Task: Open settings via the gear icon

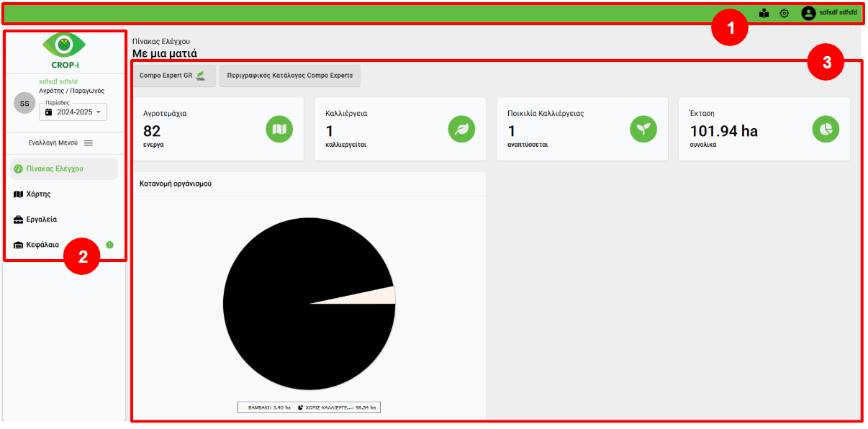Action: click(785, 13)
